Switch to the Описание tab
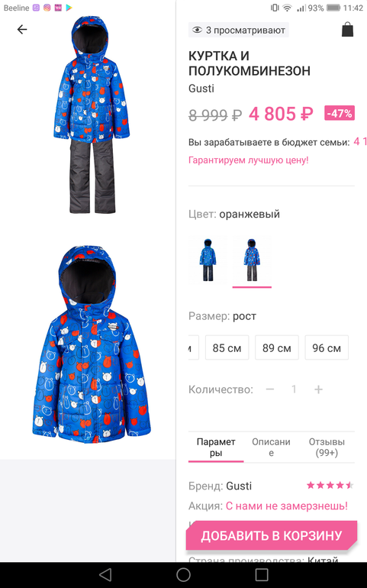Image resolution: width=367 pixels, height=588 pixels. [x=271, y=447]
